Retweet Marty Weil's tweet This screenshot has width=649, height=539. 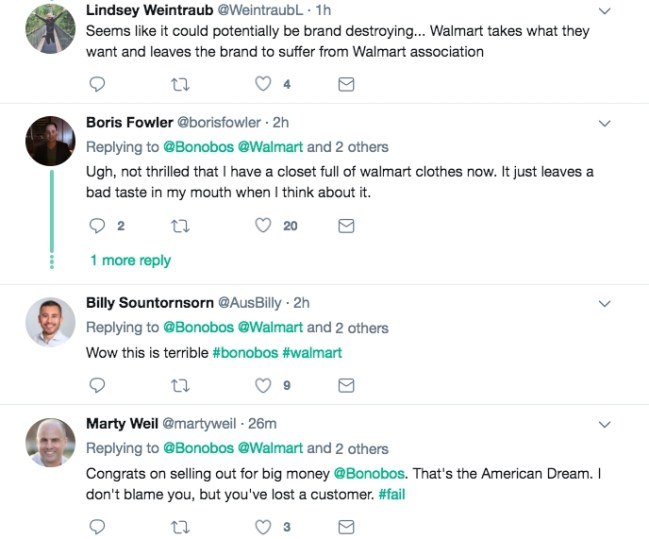tap(181, 525)
